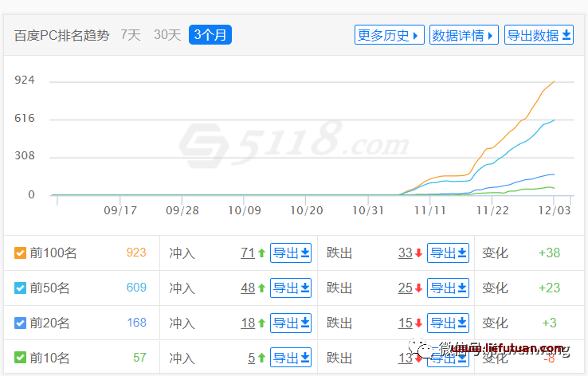Screen dimensions: 588x376
Task: Switch to the 30天 range tab
Action: click(x=167, y=35)
